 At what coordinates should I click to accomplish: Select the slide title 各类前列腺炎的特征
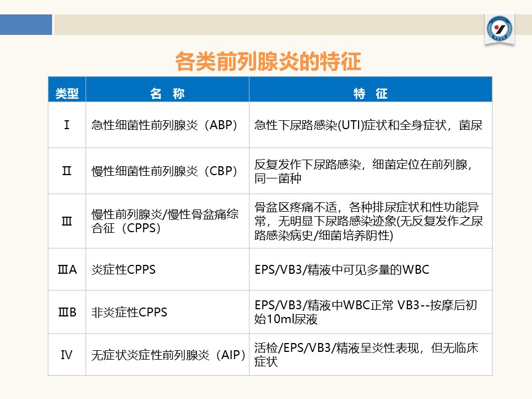pyautogui.click(x=268, y=62)
